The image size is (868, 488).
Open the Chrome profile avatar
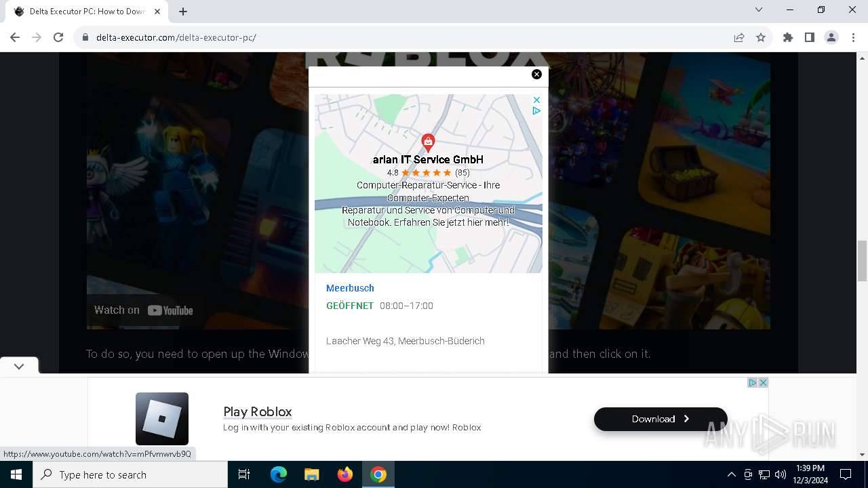click(831, 37)
